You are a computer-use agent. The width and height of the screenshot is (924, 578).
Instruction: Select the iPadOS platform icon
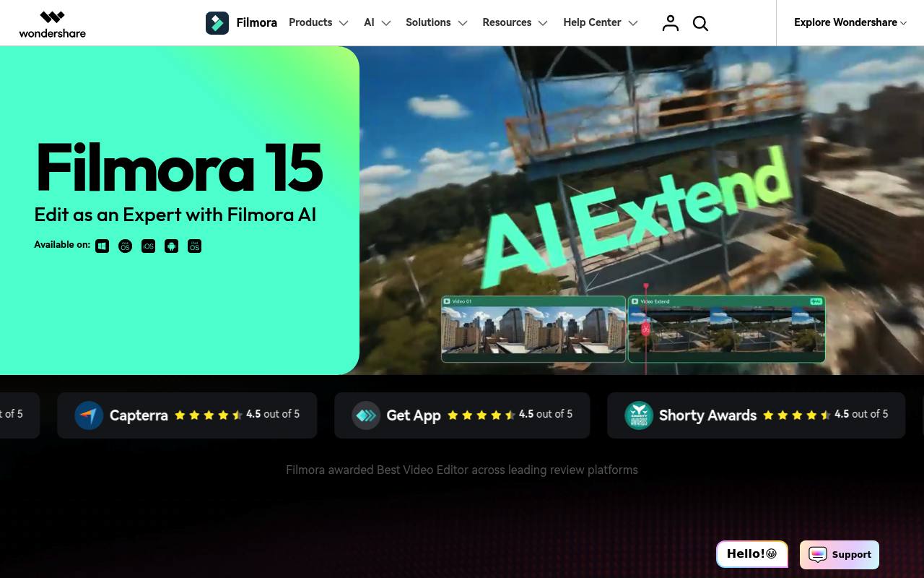pos(194,246)
